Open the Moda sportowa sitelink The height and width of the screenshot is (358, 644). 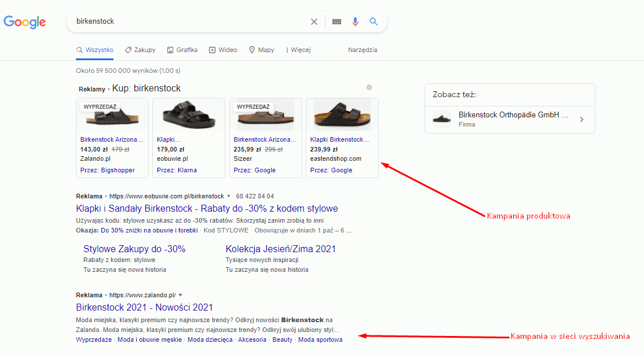(320, 339)
